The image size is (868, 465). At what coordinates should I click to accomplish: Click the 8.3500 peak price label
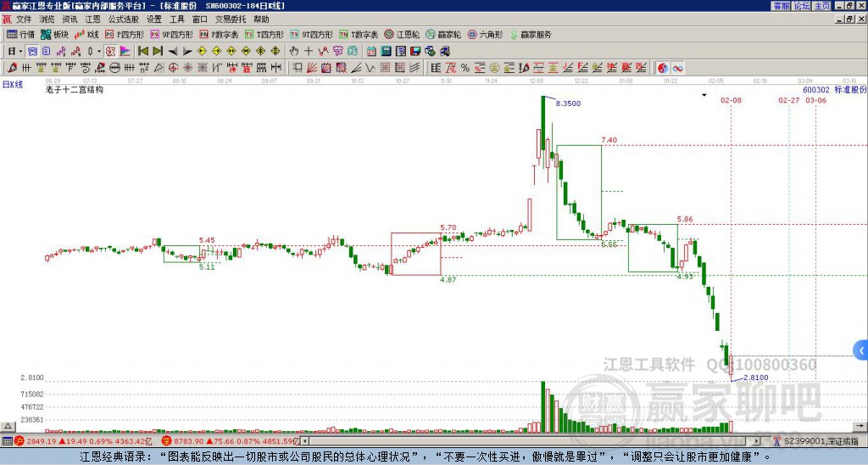[x=568, y=104]
